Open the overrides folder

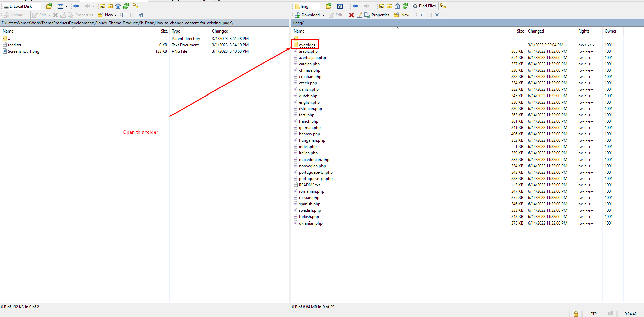307,45
